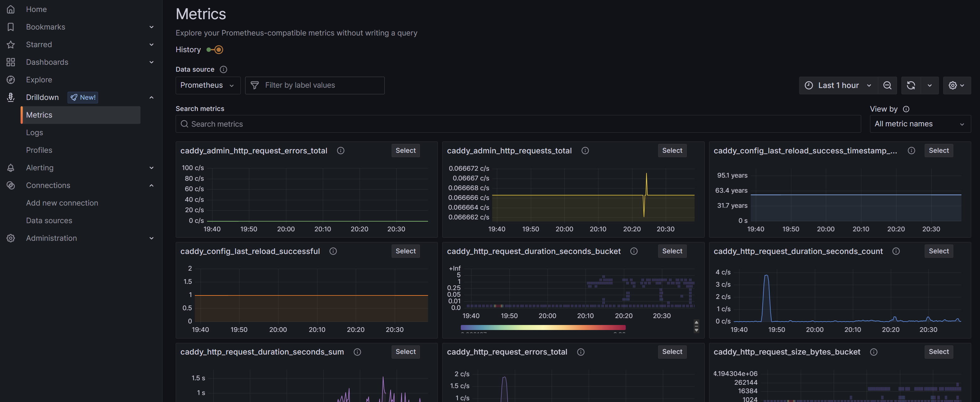This screenshot has width=980, height=402.
Task: Click info icon for caddy_admin_http_request_errors_total
Action: [341, 151]
